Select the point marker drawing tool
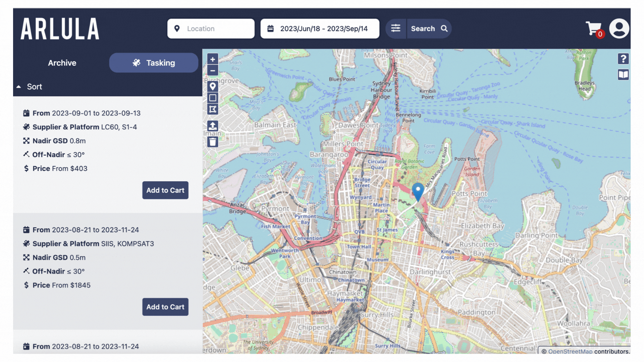Screen dimensions: 644x362 (x=213, y=86)
